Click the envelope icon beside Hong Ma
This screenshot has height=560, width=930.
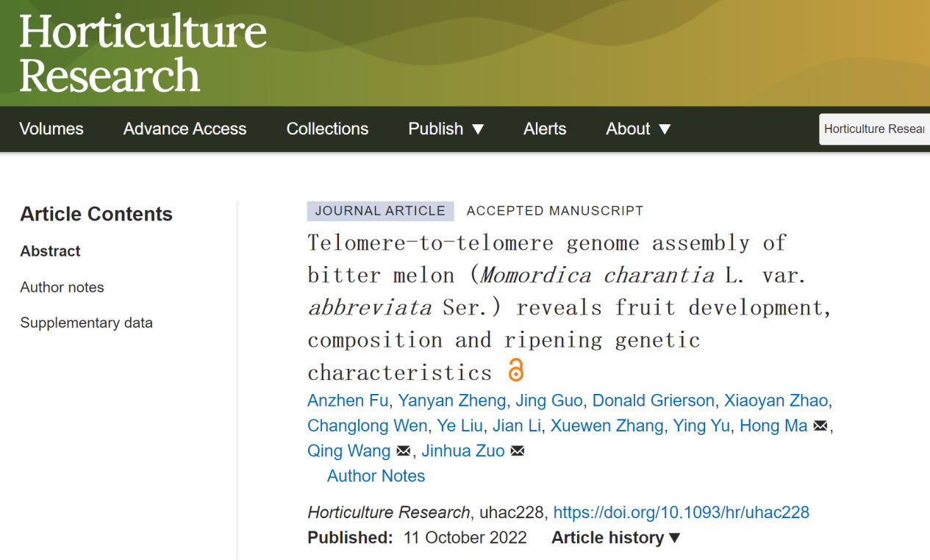(x=820, y=426)
